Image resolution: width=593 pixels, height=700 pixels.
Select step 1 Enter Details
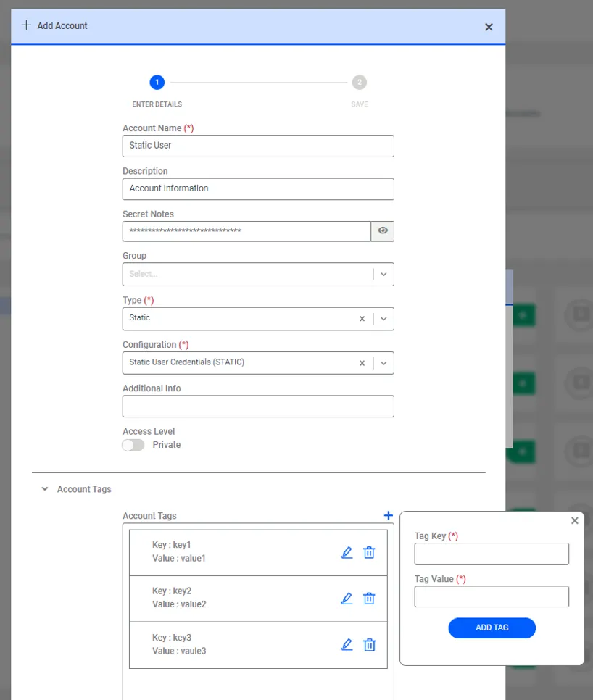pyautogui.click(x=157, y=82)
